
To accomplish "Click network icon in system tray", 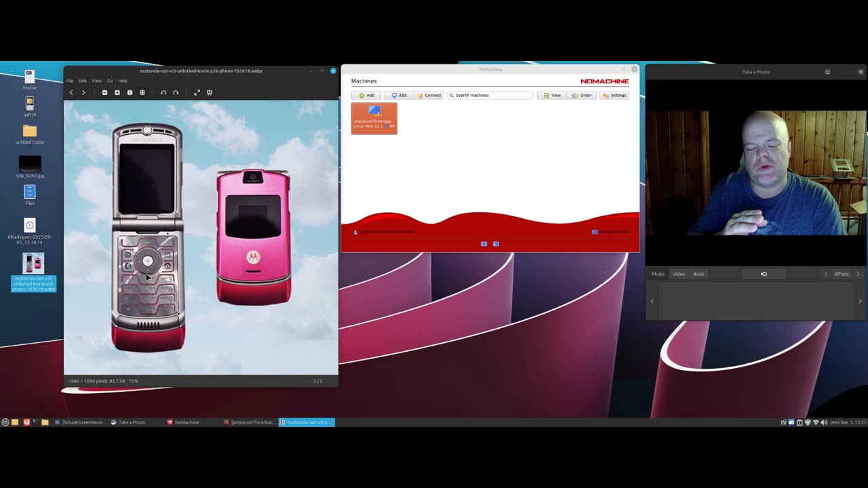I will click(816, 422).
